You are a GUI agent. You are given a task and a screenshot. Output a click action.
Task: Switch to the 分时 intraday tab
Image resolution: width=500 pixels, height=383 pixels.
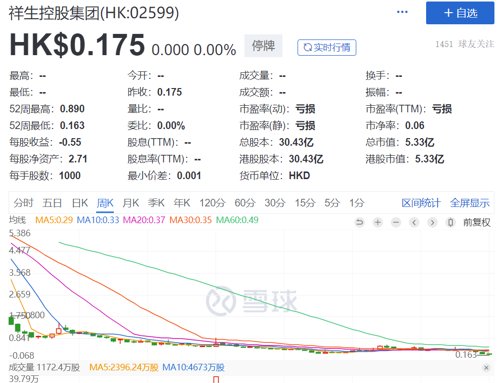pyautogui.click(x=23, y=203)
